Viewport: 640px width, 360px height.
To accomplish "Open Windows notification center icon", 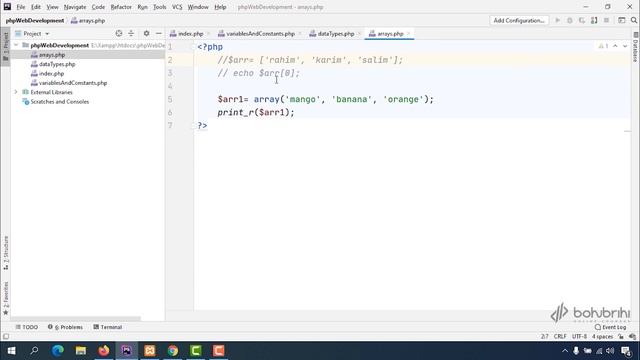I will point(627,351).
